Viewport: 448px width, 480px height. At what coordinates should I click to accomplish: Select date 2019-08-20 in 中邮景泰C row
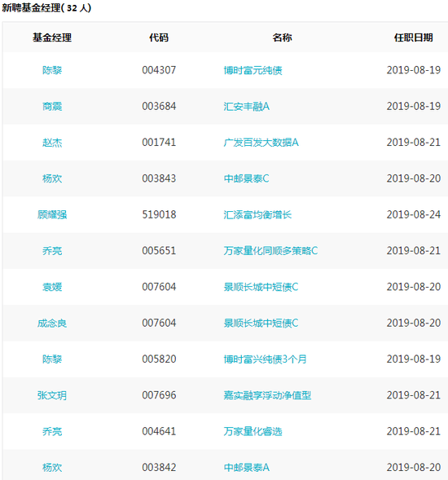[x=414, y=178]
